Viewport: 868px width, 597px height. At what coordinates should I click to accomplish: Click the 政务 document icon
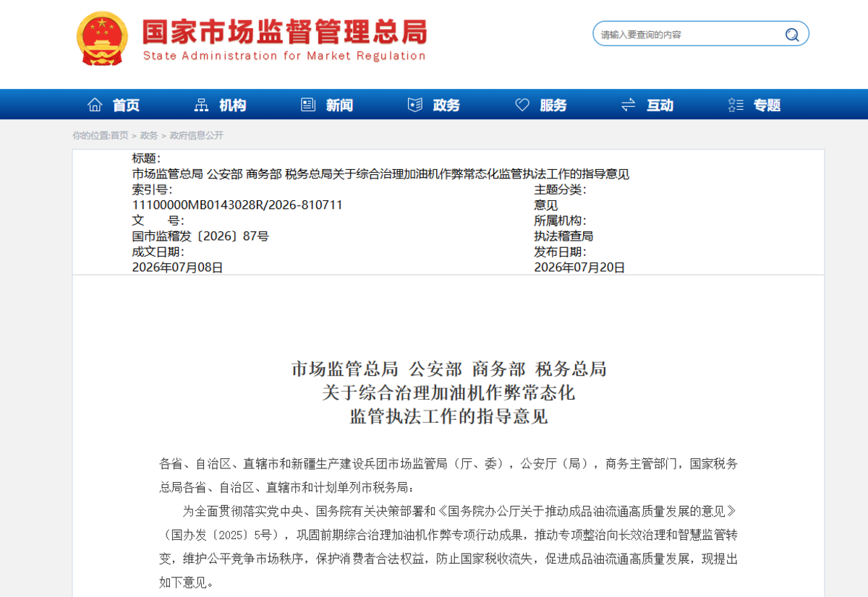[x=415, y=105]
